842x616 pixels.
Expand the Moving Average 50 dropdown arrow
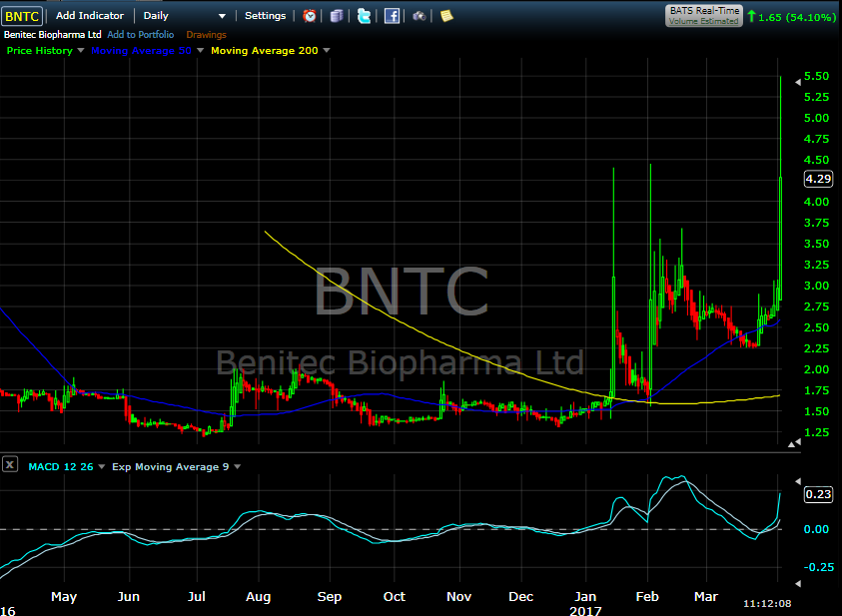coord(201,51)
